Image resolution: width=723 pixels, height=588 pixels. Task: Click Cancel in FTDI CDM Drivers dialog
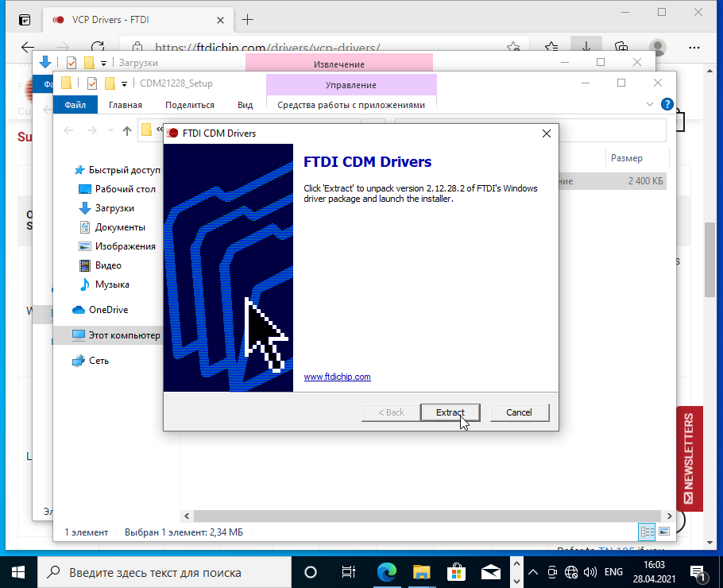[519, 412]
